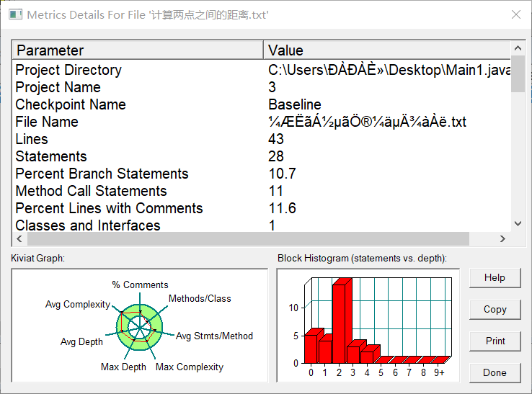Select Classes and Interfaces row
This screenshot has width=532, height=394.
(x=261, y=225)
